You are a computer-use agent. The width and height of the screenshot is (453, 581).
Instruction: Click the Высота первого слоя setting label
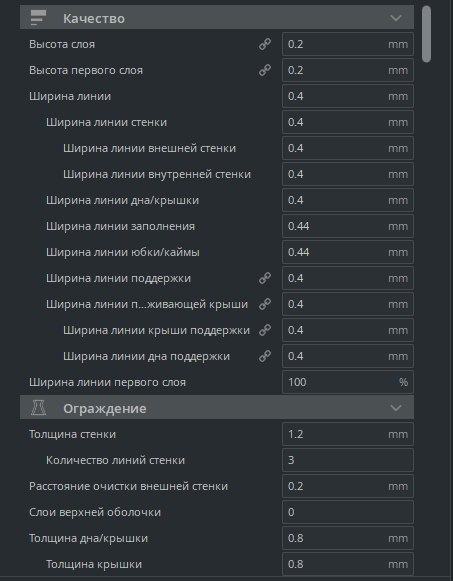pyautogui.click(x=86, y=70)
